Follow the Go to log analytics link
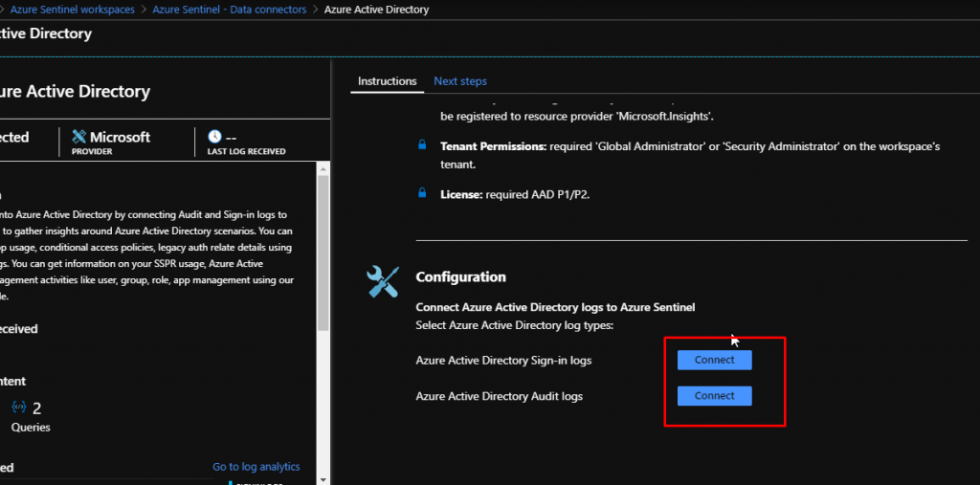This screenshot has width=980, height=485. tap(256, 467)
